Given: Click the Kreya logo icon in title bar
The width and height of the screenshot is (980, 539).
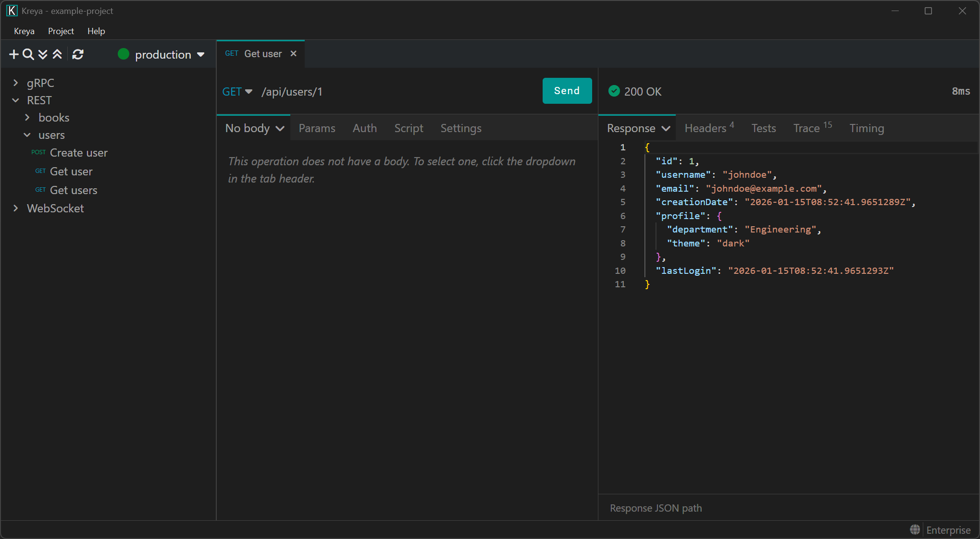Looking at the screenshot, I should [12, 11].
